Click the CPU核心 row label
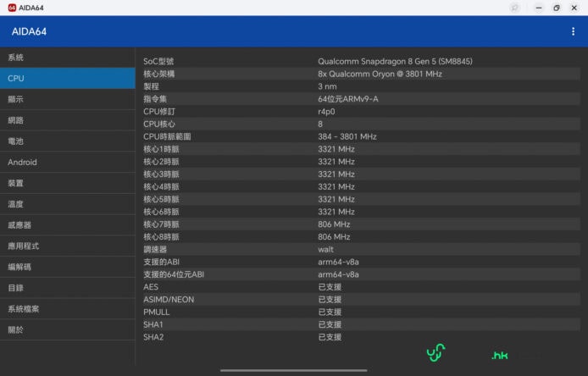This screenshot has height=376, width=588. pyautogui.click(x=159, y=124)
